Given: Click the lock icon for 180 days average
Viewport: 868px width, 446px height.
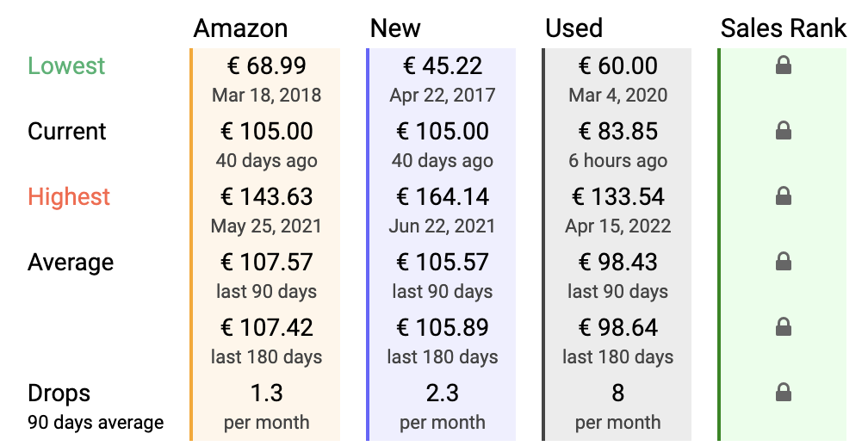Looking at the screenshot, I should (x=783, y=327).
